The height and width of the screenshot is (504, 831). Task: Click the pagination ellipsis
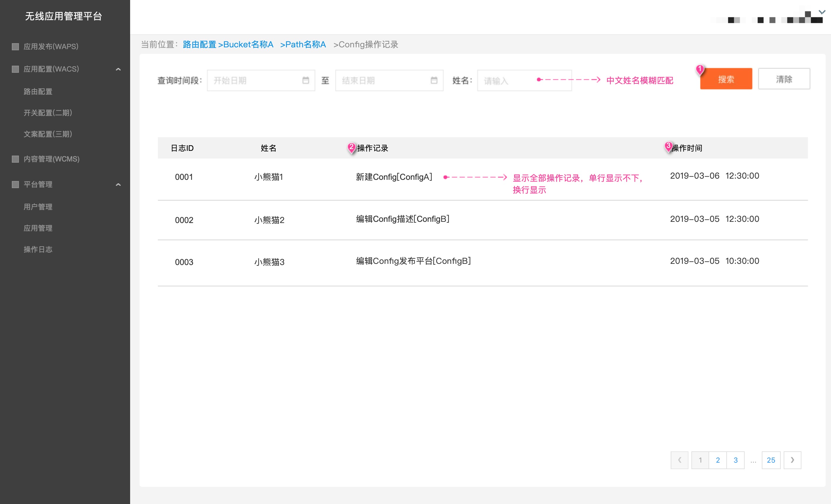(x=754, y=461)
